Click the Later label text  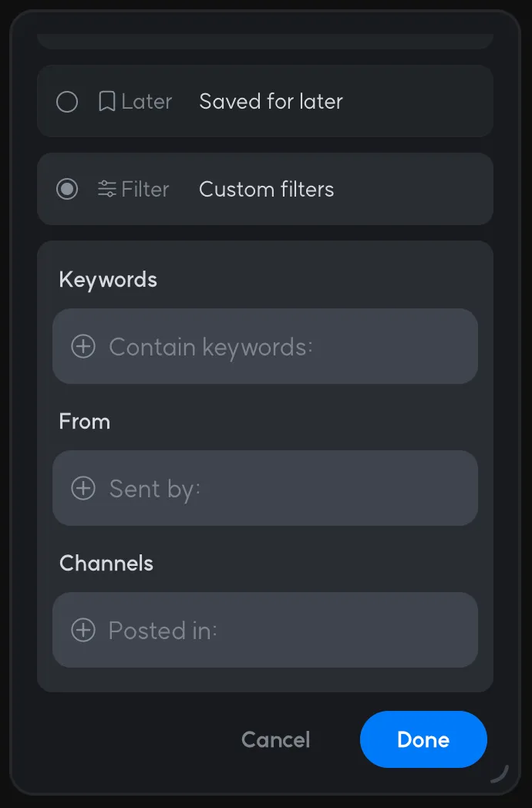146,102
